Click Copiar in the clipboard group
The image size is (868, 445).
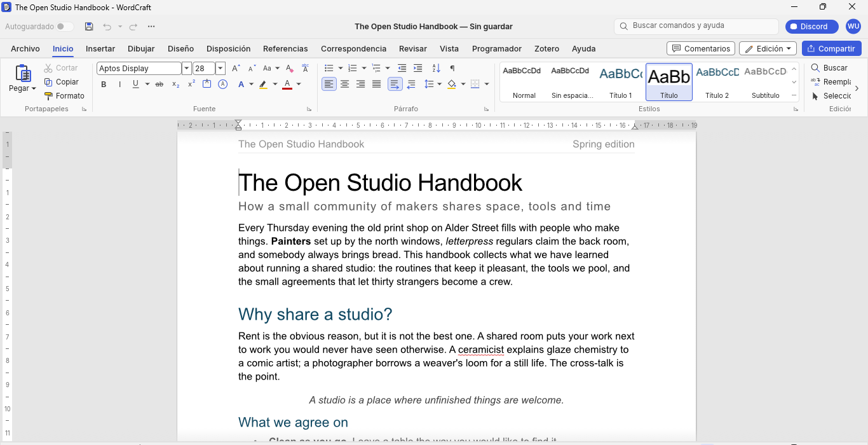62,82
